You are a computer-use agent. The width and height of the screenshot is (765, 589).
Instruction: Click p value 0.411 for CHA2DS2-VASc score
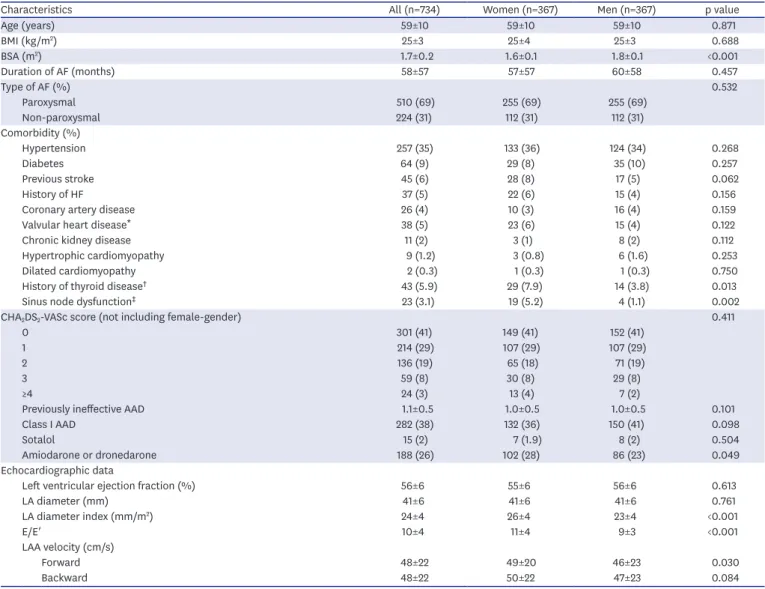coord(723,317)
